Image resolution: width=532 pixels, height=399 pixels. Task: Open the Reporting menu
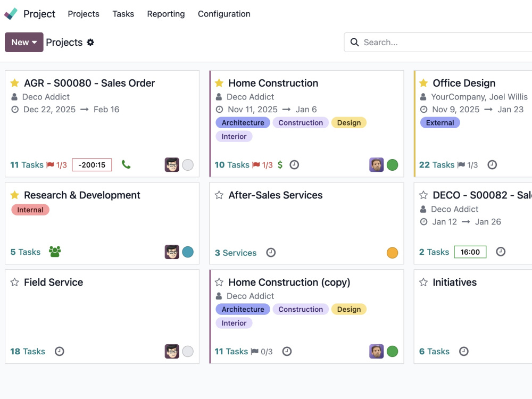[x=166, y=14]
